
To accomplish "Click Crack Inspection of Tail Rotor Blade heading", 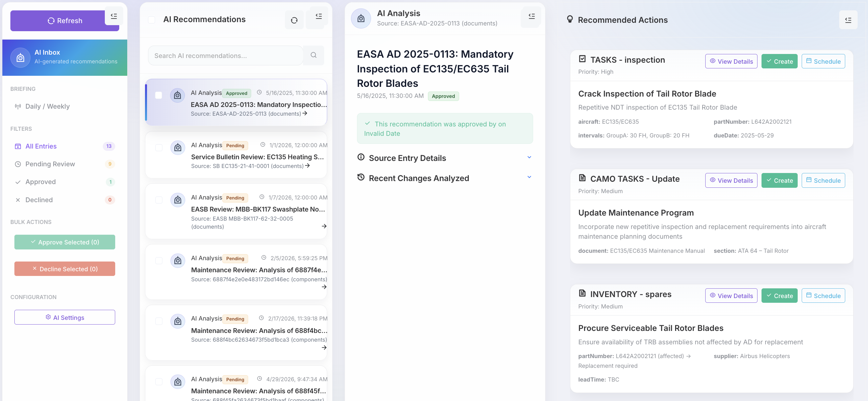I will pyautogui.click(x=647, y=94).
